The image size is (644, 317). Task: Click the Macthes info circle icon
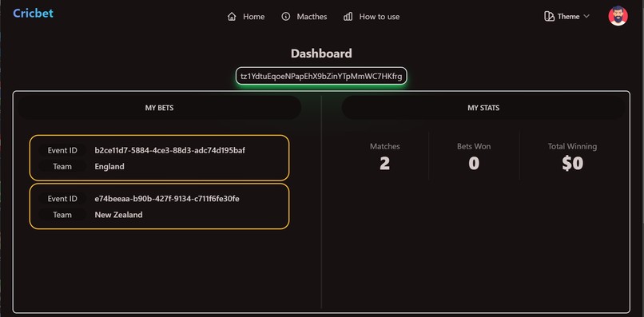[286, 17]
